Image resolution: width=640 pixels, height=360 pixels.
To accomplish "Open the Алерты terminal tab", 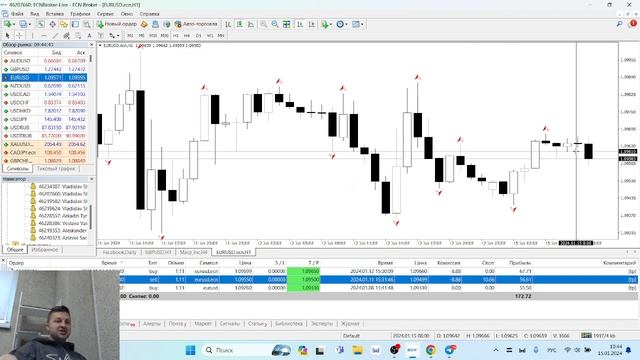I will [x=151, y=324].
